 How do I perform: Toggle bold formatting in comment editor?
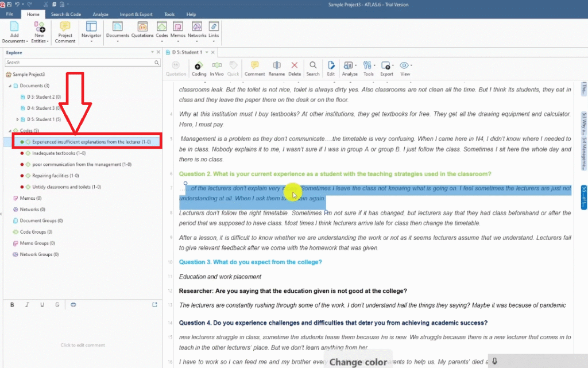pyautogui.click(x=12, y=305)
